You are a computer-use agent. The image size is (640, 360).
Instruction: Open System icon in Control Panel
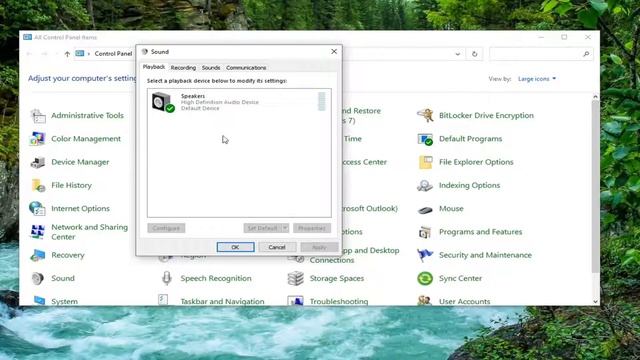pos(39,300)
